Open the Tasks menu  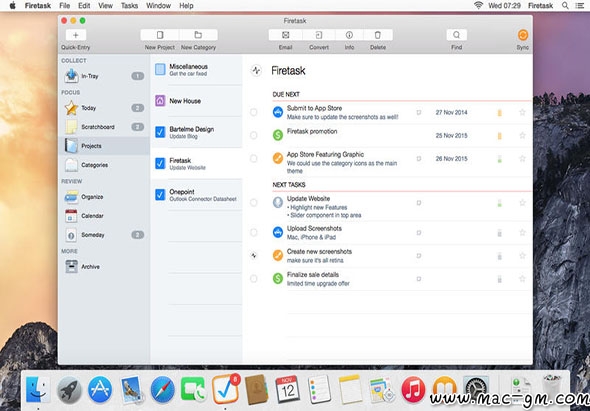pos(129,6)
